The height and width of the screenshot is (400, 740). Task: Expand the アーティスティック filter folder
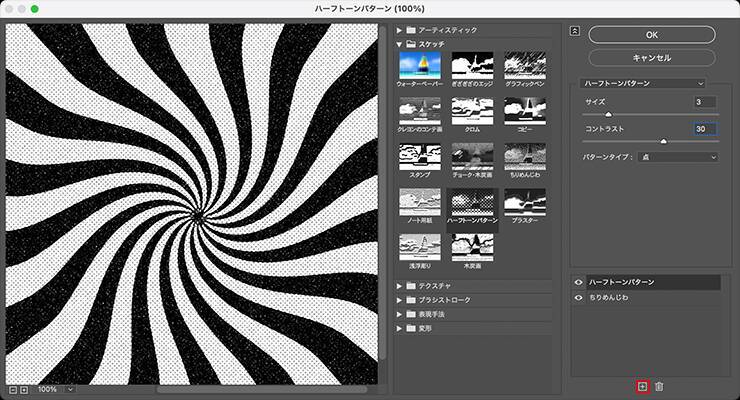(x=401, y=30)
